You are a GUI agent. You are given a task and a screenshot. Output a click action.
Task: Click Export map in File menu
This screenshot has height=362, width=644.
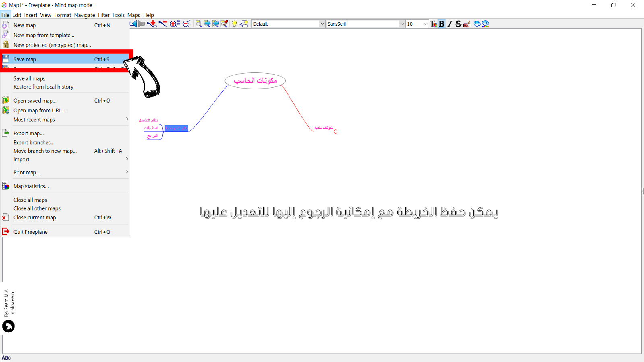coord(28,133)
